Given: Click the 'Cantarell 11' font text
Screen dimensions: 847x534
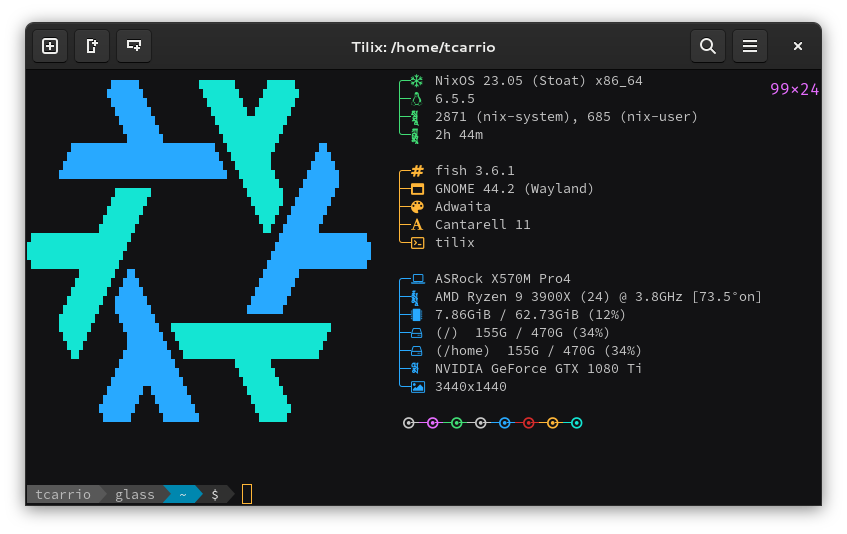Looking at the screenshot, I should [x=482, y=225].
